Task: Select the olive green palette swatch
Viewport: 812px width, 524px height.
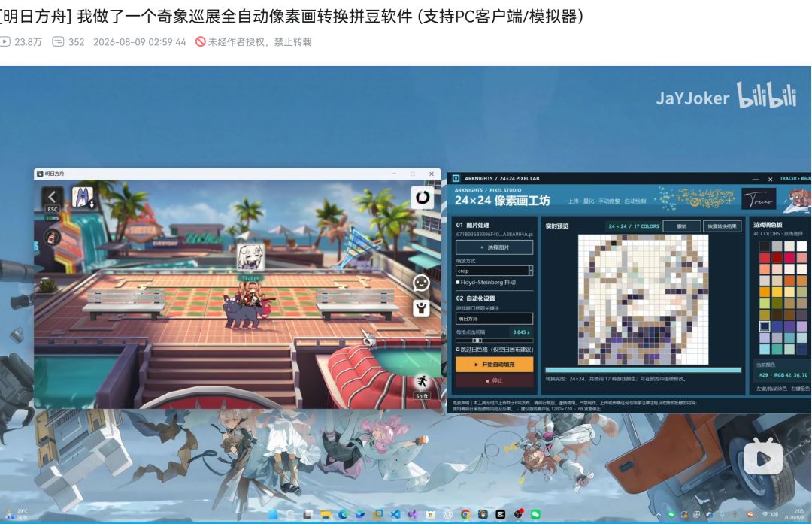Action: tap(777, 304)
